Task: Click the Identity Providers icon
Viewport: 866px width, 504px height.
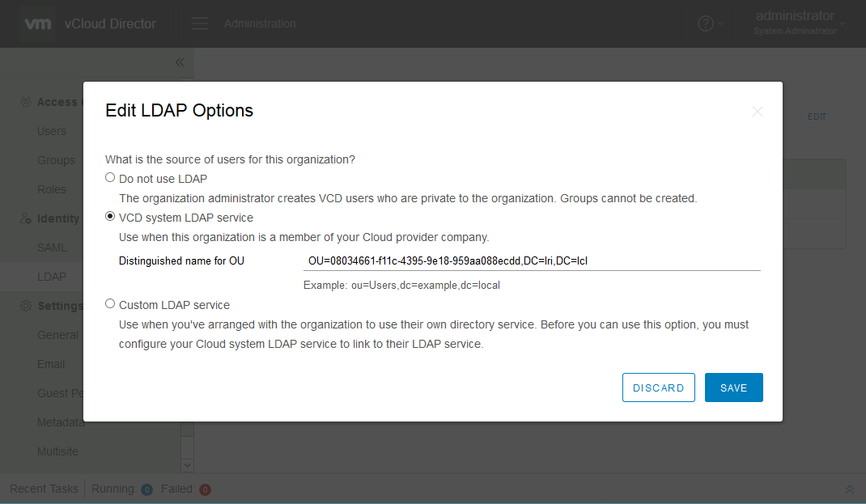Action: coord(25,218)
